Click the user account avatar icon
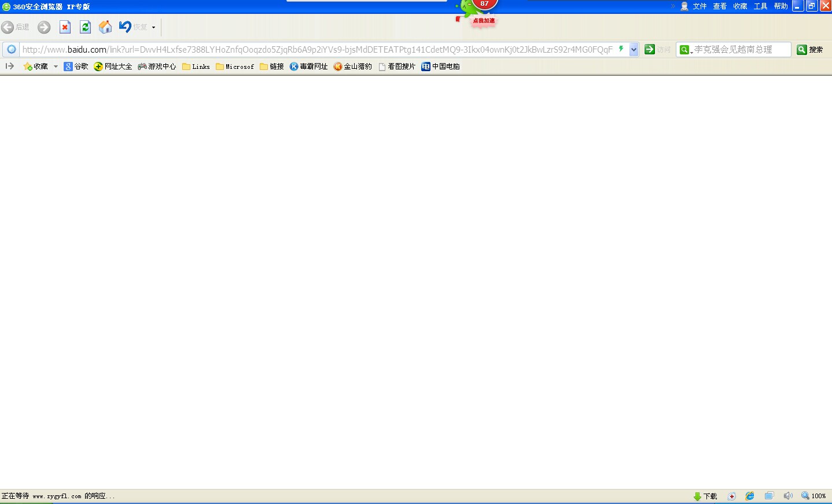The width and height of the screenshot is (832, 504). (x=684, y=6)
